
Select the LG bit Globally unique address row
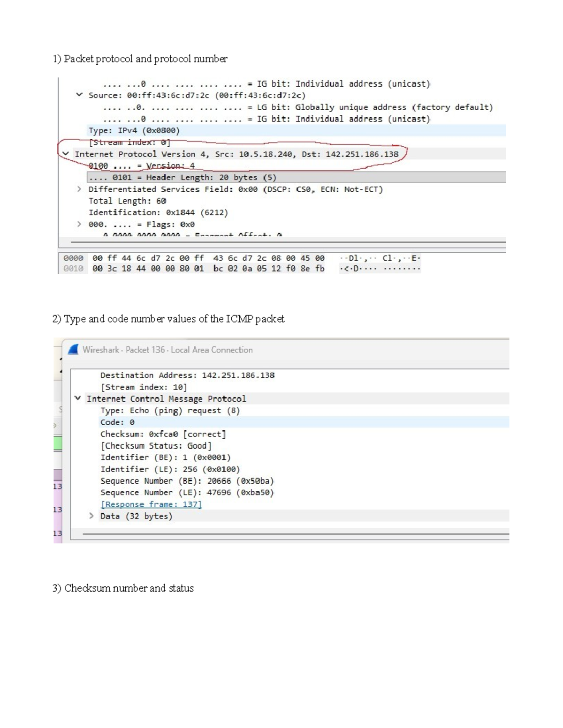pyautogui.click(x=298, y=107)
